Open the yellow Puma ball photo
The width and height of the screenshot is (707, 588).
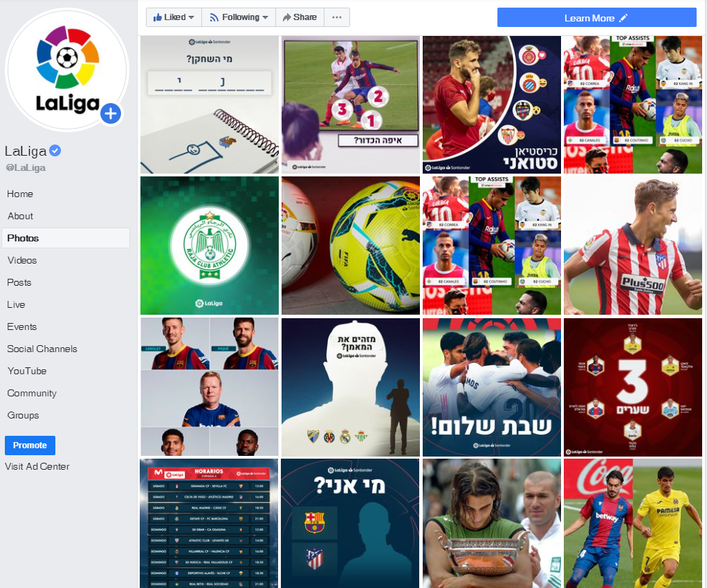pos(351,246)
